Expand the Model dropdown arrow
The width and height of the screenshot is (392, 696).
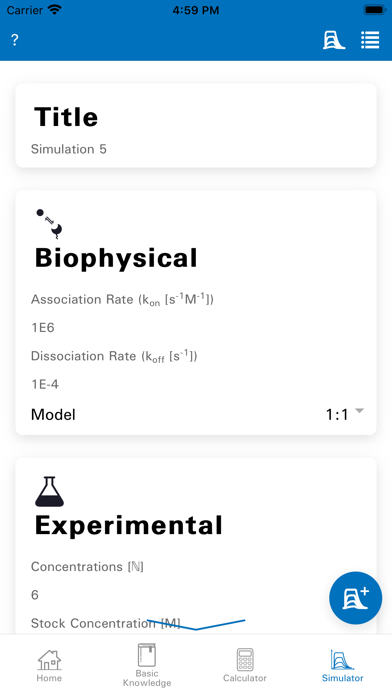[360, 411]
